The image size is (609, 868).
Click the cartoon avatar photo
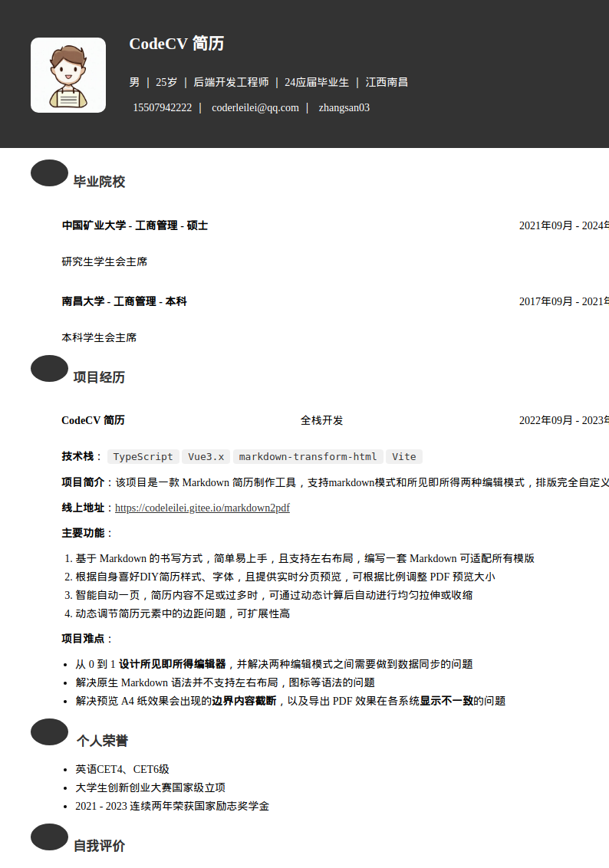68,75
